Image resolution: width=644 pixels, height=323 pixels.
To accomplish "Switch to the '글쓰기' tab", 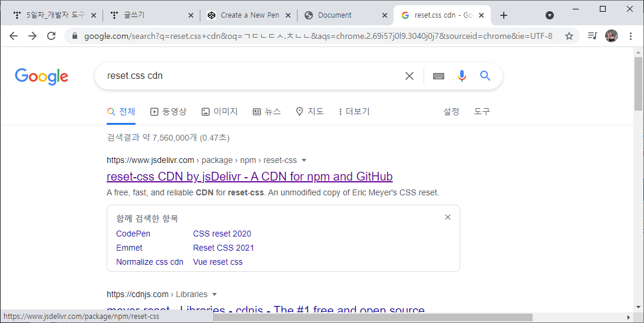I will pos(152,15).
